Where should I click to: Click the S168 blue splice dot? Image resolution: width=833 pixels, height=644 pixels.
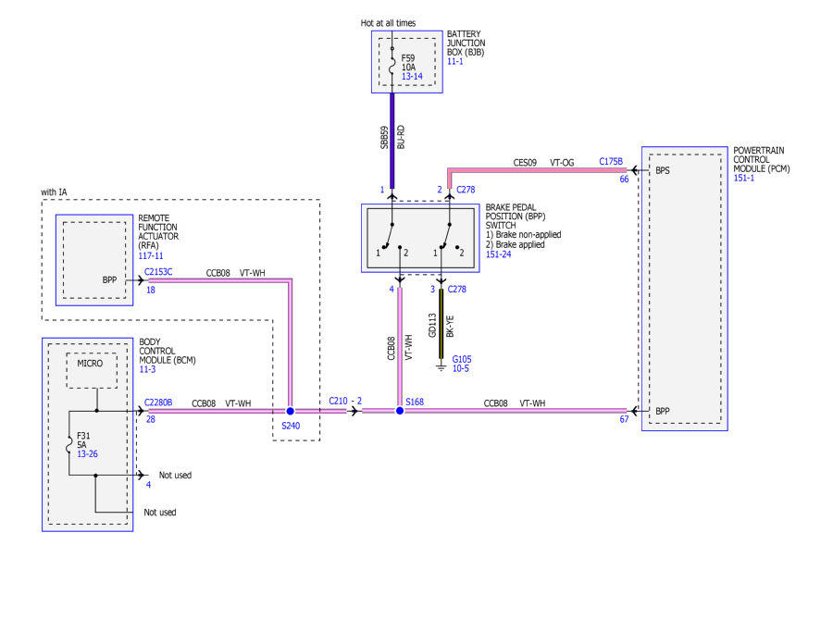[400, 411]
